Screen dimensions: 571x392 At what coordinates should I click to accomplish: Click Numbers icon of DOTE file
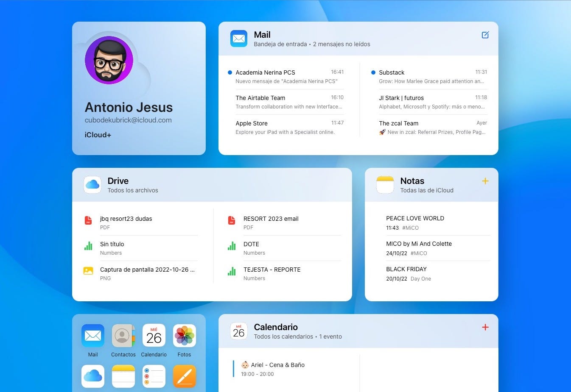point(232,246)
